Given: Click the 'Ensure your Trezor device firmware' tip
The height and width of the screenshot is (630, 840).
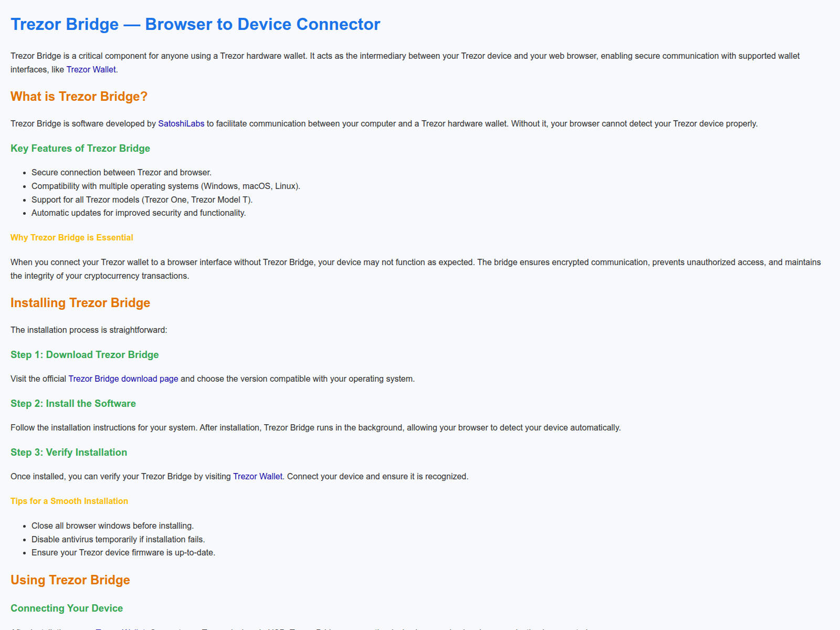Looking at the screenshot, I should point(123,552).
